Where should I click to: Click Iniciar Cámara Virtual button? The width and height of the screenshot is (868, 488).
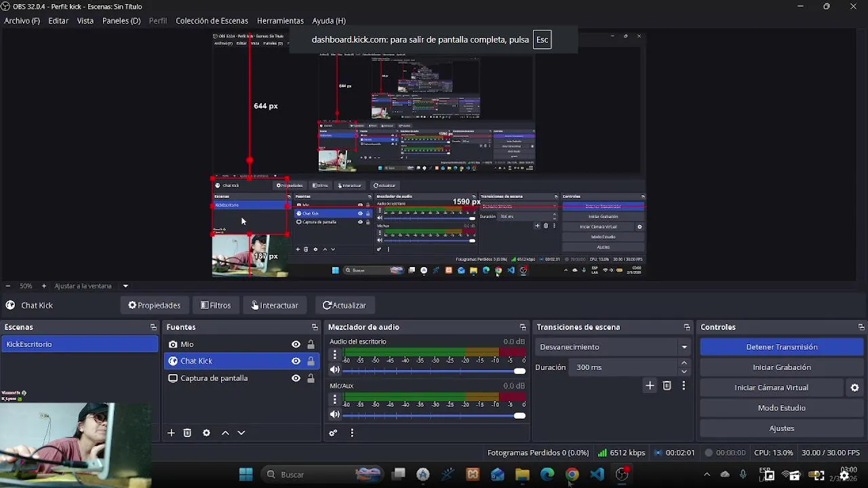772,388
